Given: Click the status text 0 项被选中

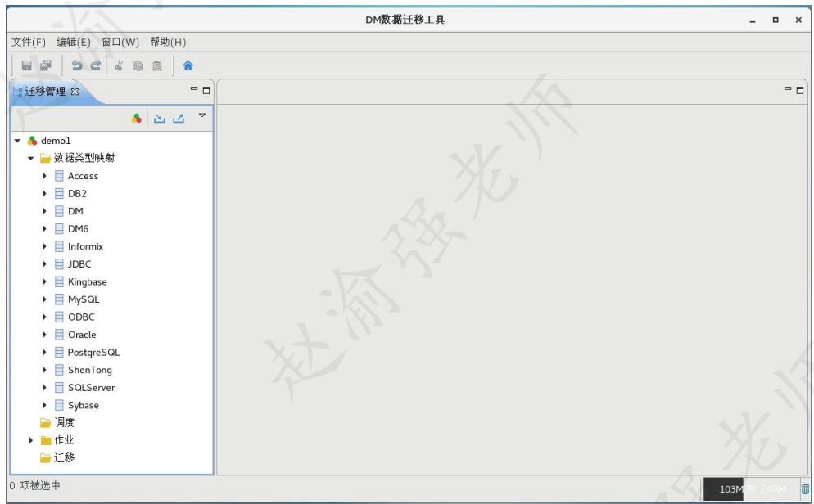Looking at the screenshot, I should tap(34, 485).
